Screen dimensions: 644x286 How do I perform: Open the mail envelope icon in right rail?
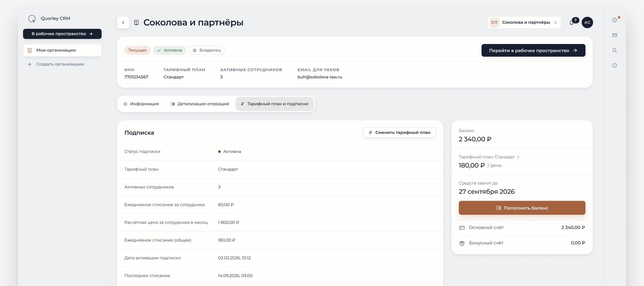tap(614, 35)
